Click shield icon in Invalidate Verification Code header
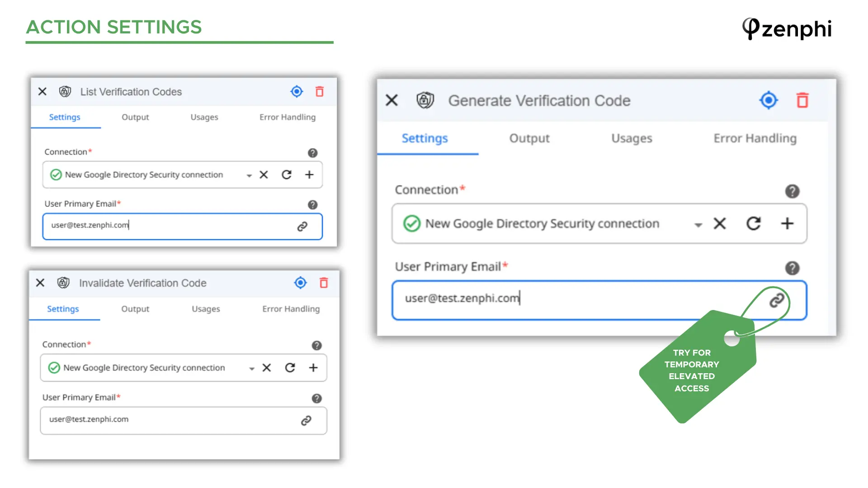868x488 pixels. [x=63, y=283]
